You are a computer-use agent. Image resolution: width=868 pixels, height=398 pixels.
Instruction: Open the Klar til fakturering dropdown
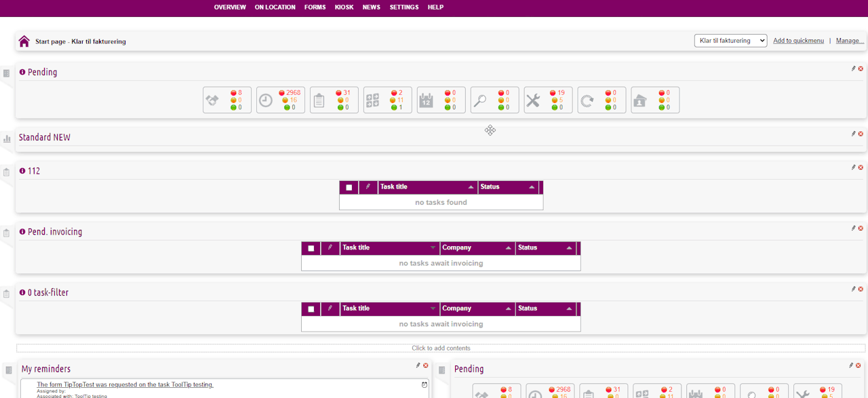[730, 41]
